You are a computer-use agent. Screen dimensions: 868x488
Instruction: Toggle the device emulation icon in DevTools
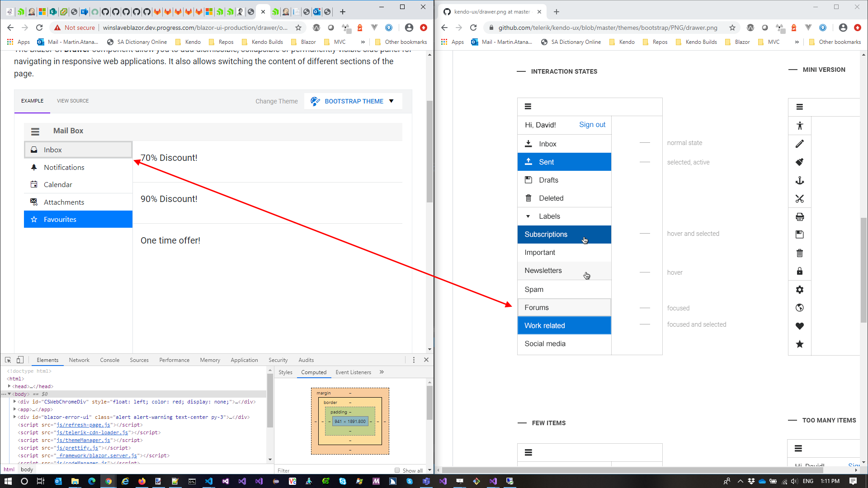(19, 360)
